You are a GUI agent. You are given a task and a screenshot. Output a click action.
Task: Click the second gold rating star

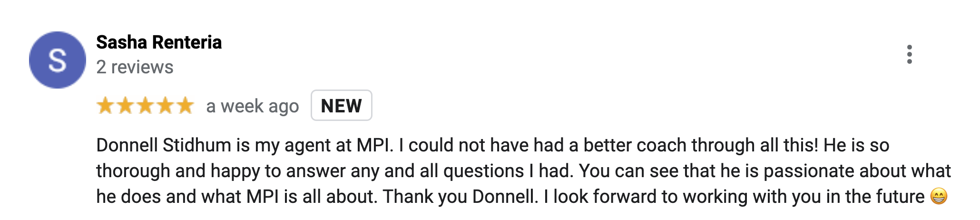point(125,106)
